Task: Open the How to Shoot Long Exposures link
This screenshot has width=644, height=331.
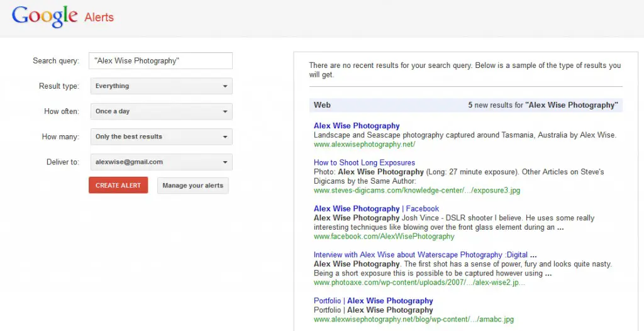Action: (364, 162)
